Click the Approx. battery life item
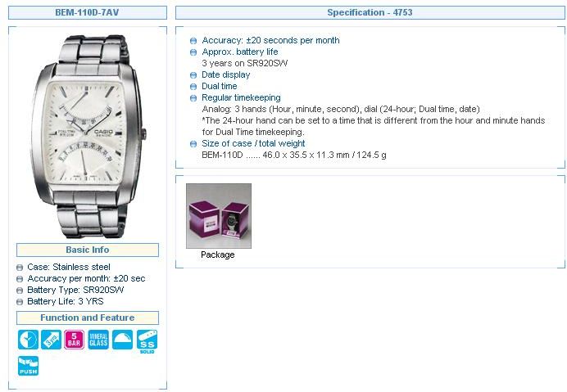This screenshot has height=392, width=567. pos(240,52)
